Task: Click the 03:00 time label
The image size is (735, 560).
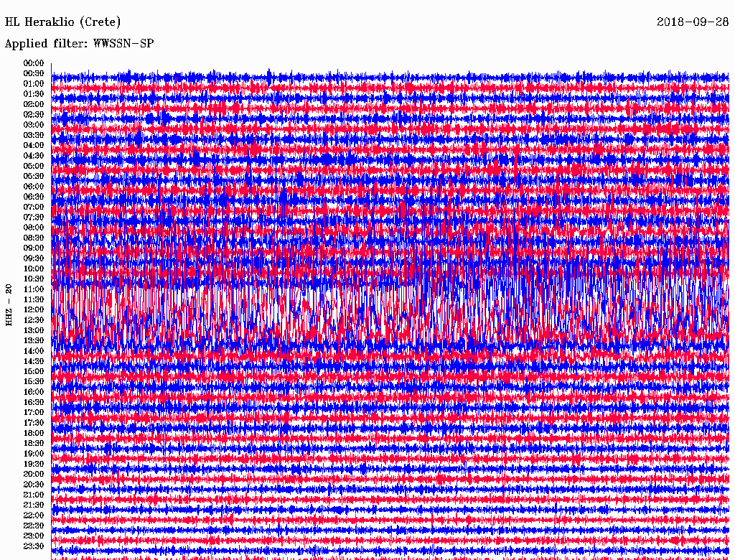Action: pyautogui.click(x=34, y=125)
